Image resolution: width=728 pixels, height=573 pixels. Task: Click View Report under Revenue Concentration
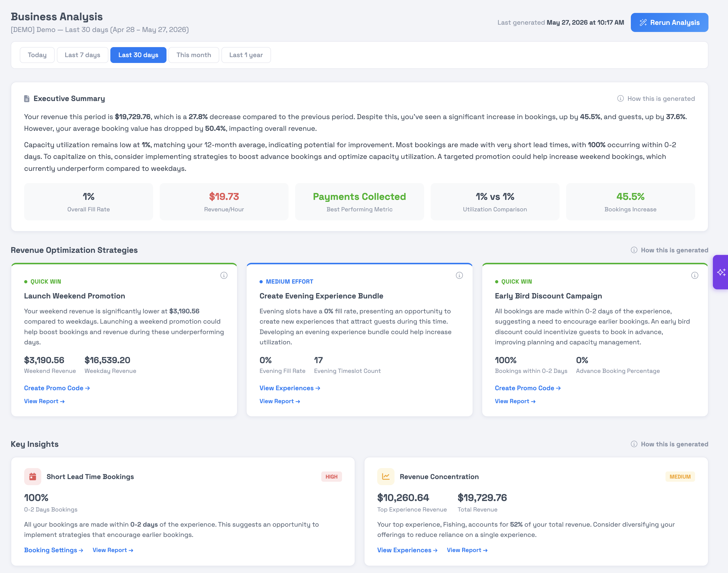click(467, 550)
